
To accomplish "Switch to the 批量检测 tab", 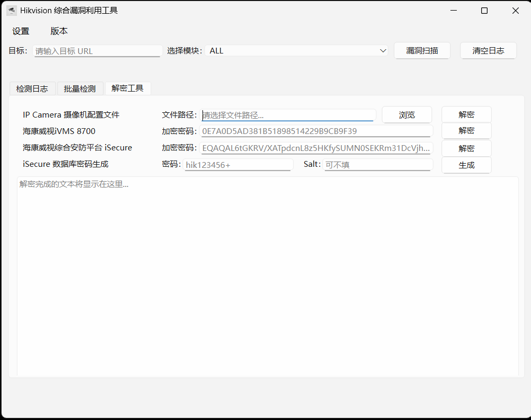I will pyautogui.click(x=80, y=88).
